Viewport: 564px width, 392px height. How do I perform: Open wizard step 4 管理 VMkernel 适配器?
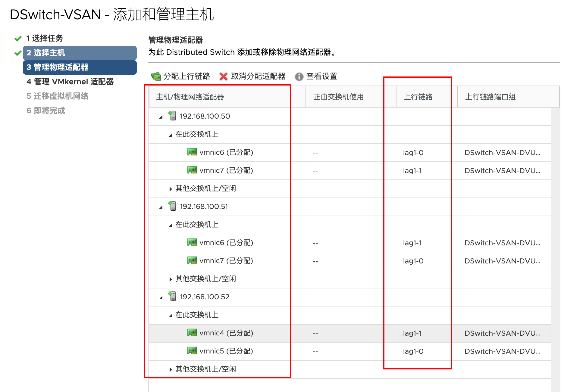tap(70, 82)
